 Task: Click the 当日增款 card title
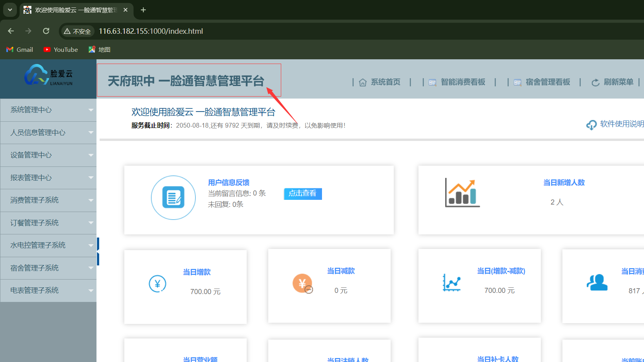coord(197,272)
